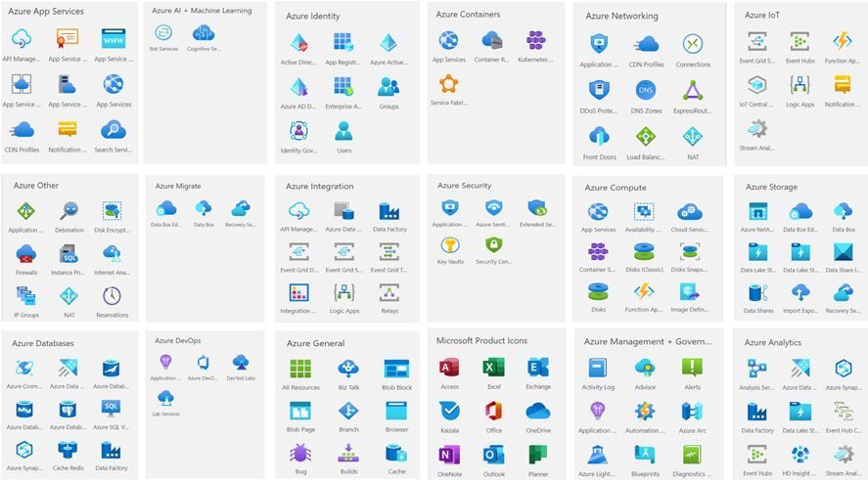This screenshot has height=480, width=868.
Task: Select the Disks (Classic) icon
Action: tap(644, 251)
